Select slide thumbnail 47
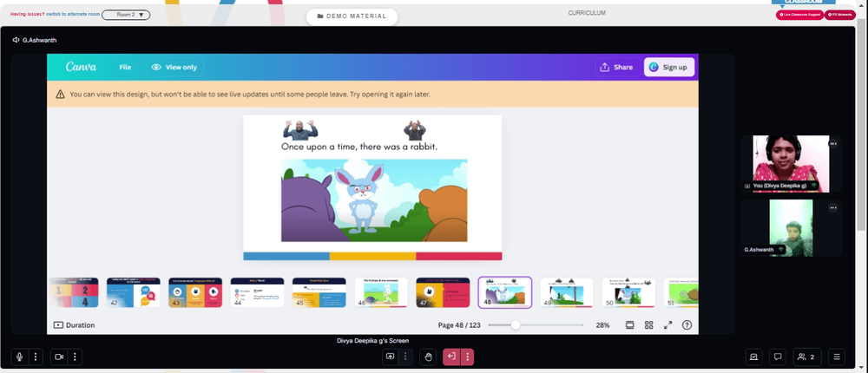The height and width of the screenshot is (373, 868). [443, 292]
